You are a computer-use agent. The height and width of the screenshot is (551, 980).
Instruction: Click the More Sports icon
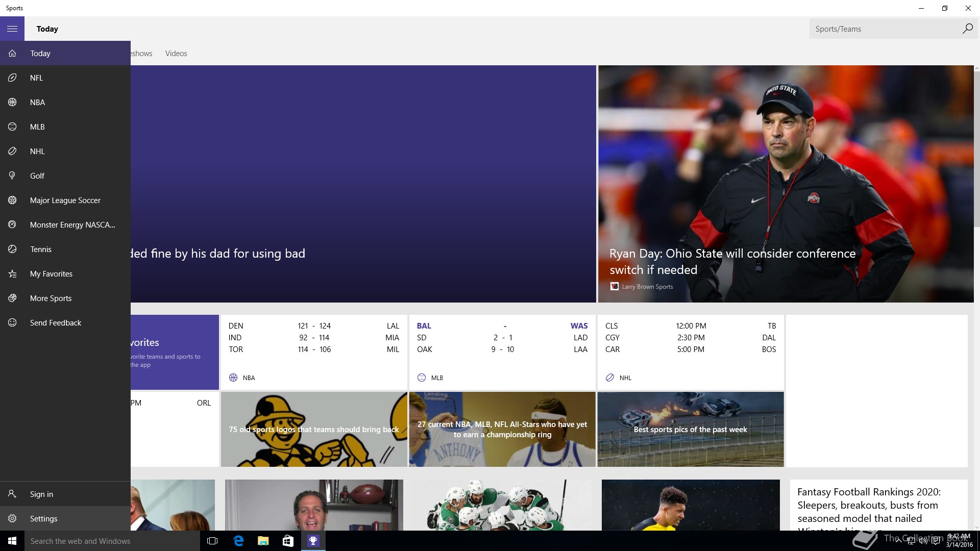coord(12,298)
